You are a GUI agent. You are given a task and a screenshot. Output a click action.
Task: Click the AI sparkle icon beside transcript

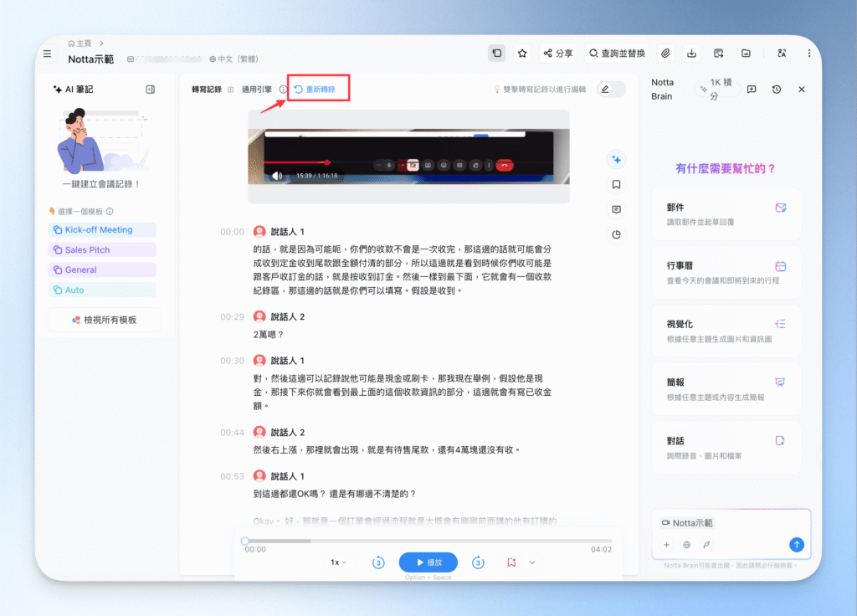[616, 160]
